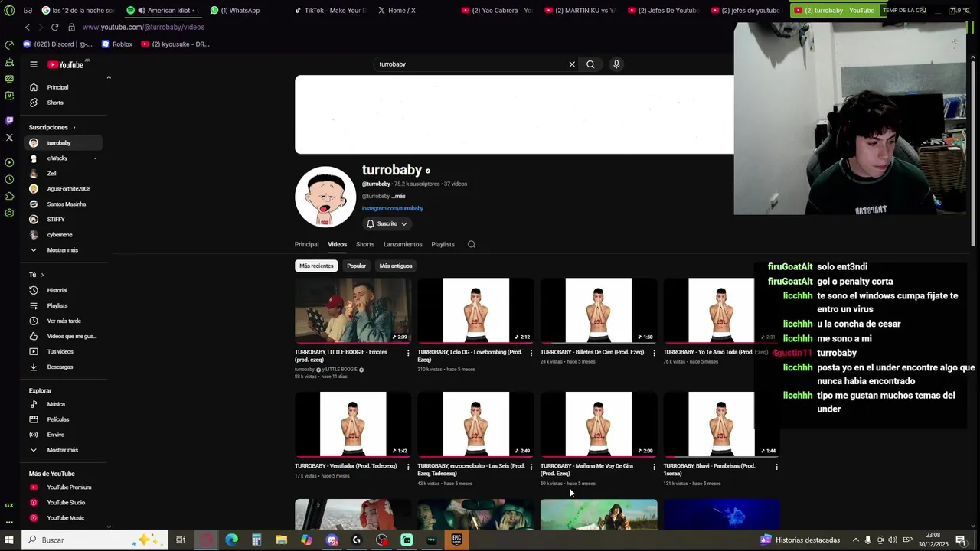This screenshot has height=551, width=980.
Task: Click the Windows Start button
Action: (9, 540)
